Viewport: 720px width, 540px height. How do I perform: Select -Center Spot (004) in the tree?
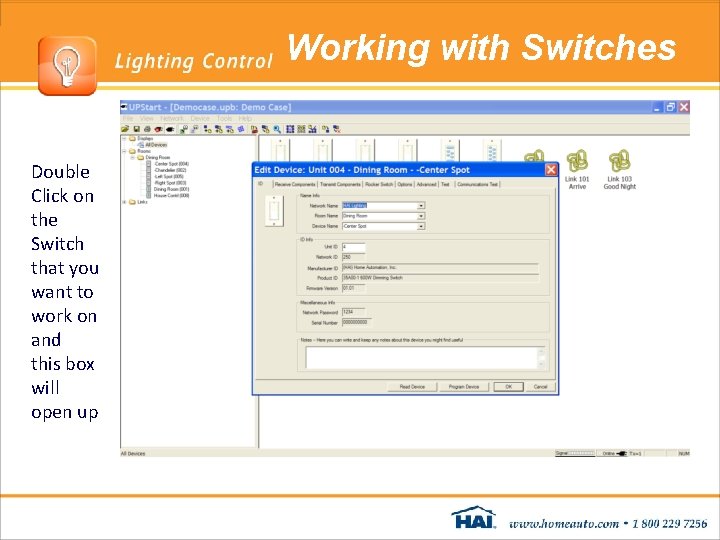(172, 163)
